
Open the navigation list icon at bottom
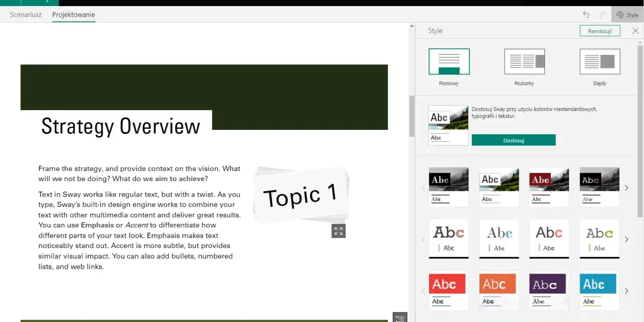pos(400,317)
